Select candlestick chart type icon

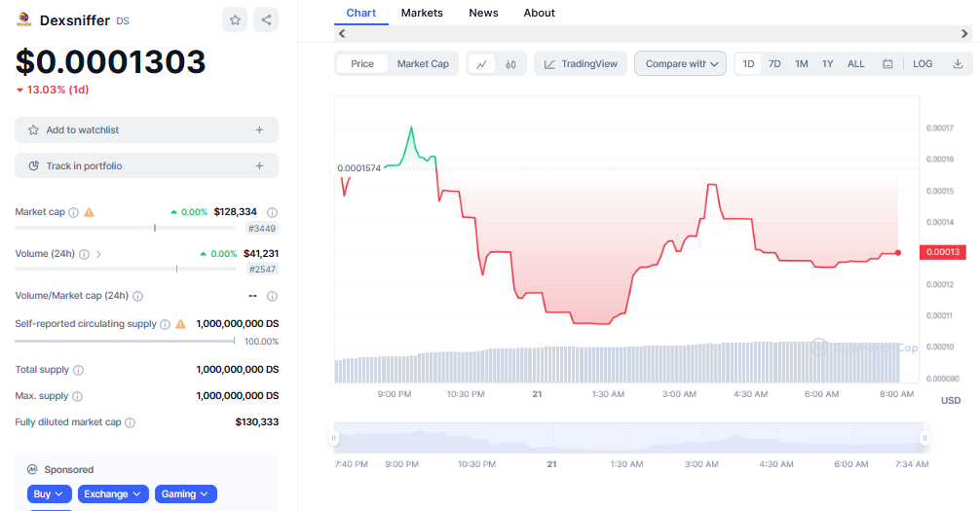click(510, 63)
